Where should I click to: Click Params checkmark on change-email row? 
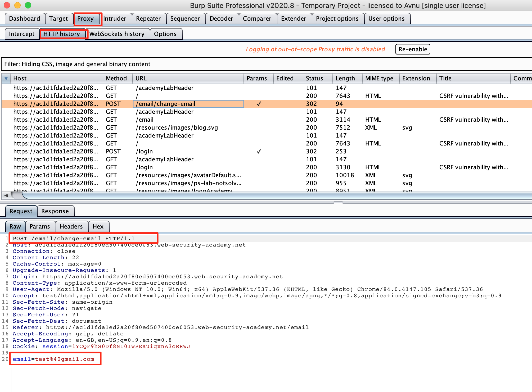click(x=259, y=104)
